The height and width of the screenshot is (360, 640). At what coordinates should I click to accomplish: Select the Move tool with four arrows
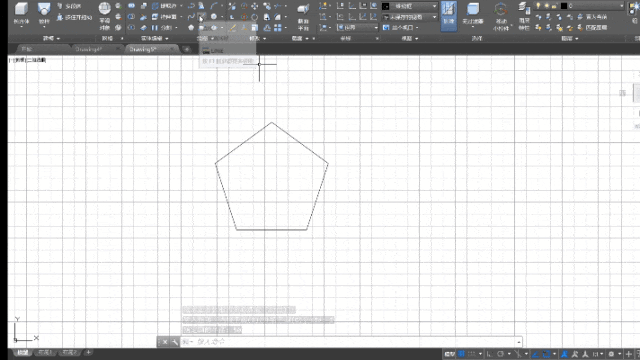coord(255,6)
